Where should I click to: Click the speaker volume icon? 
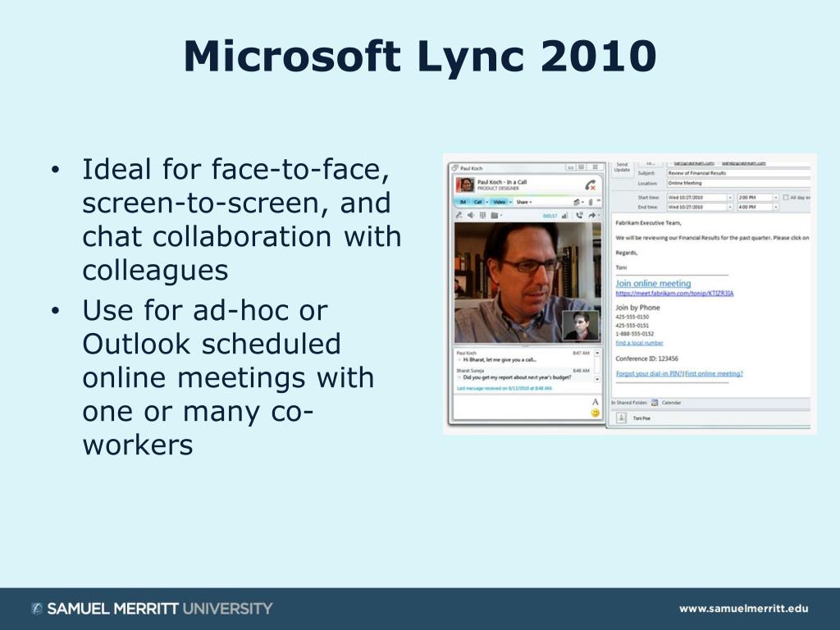[x=470, y=216]
